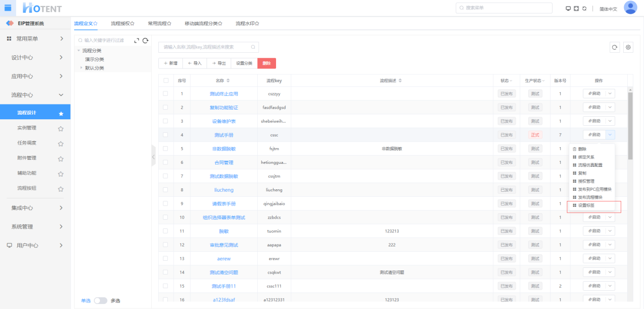Select 设置标签 from the dropdown menu

coord(586,205)
